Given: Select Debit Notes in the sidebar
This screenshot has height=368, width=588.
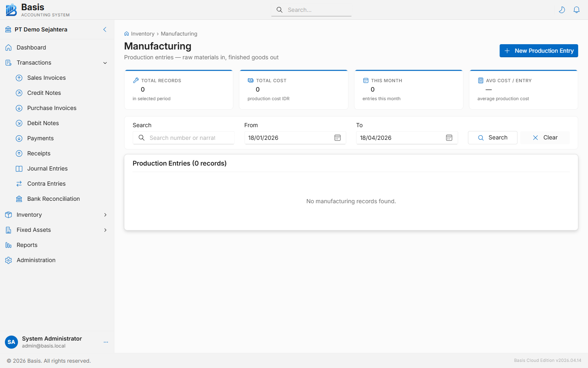Looking at the screenshot, I should pyautogui.click(x=42, y=123).
